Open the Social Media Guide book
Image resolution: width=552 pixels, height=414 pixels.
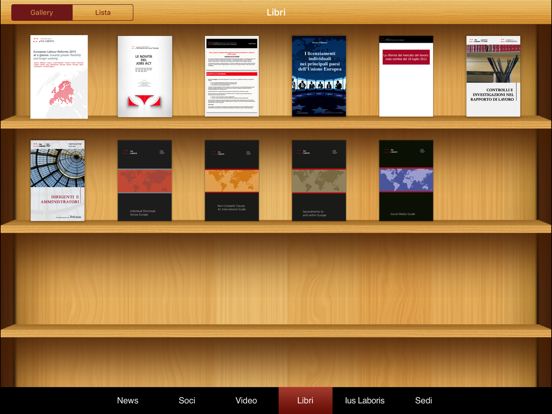pyautogui.click(x=406, y=181)
